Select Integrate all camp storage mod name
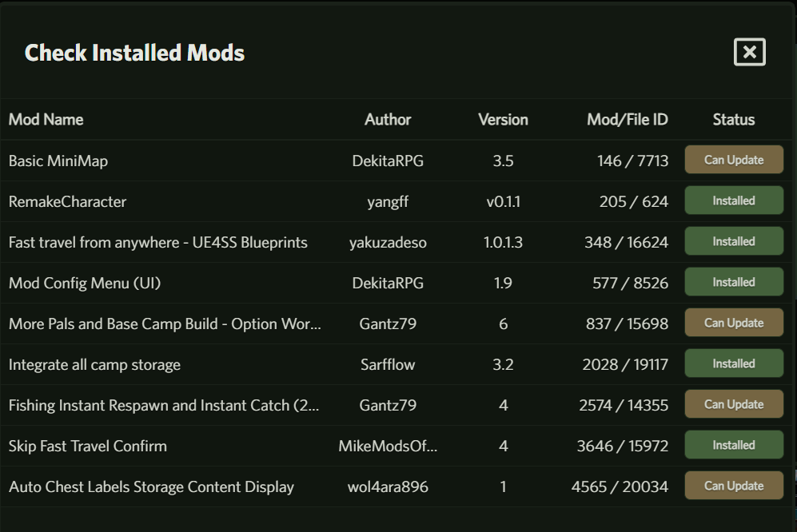797x532 pixels. [x=94, y=365]
